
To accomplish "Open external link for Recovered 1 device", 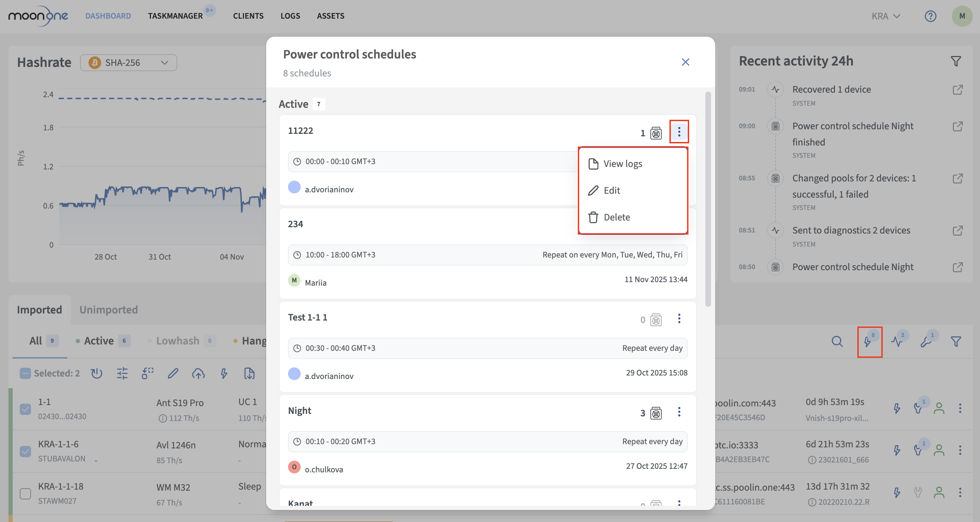I will click(x=957, y=90).
